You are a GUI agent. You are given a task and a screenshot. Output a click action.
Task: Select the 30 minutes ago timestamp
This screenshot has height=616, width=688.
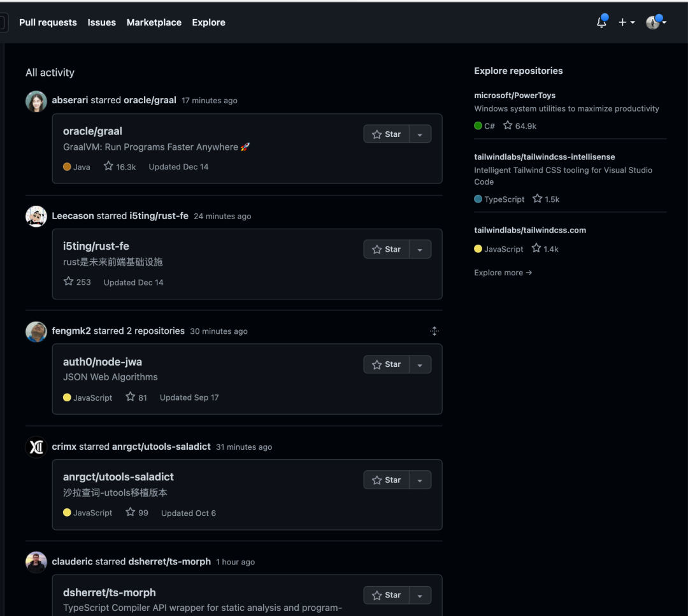tap(219, 331)
